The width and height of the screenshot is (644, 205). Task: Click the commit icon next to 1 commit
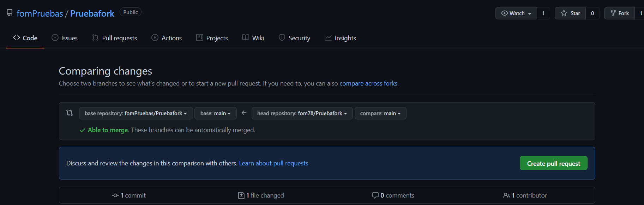tap(115, 195)
